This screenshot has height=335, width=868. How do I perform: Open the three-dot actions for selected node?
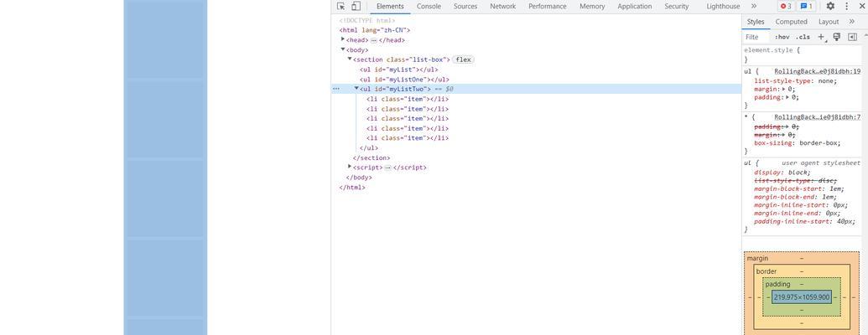[x=336, y=89]
